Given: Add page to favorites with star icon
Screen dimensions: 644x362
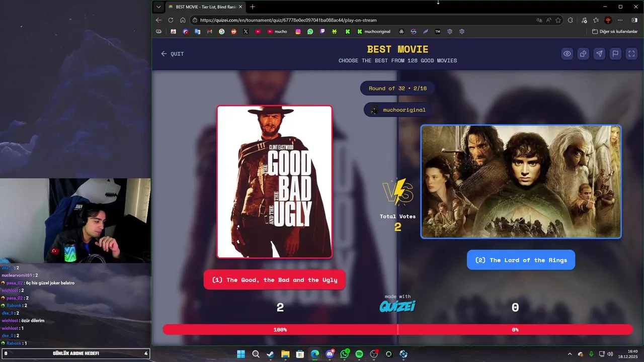Looking at the screenshot, I should [558, 20].
